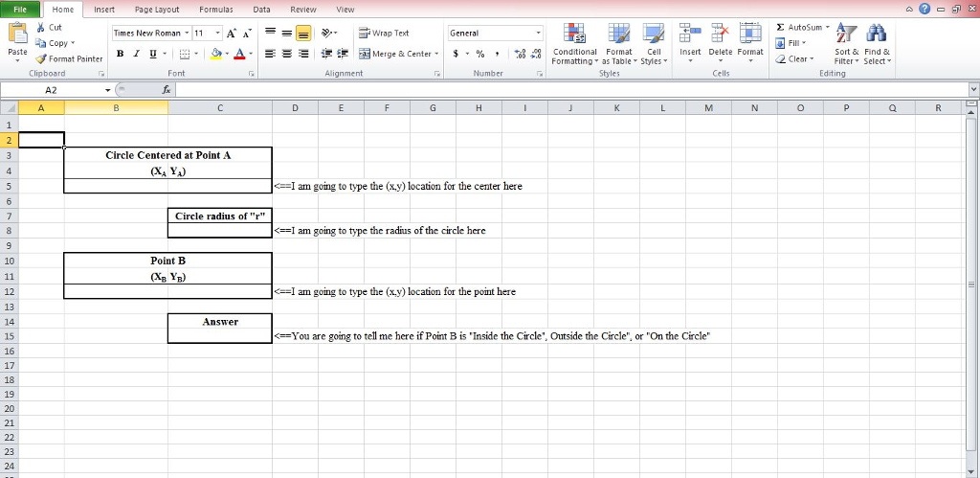Increase decimal places
The image size is (980, 478).
[x=520, y=54]
